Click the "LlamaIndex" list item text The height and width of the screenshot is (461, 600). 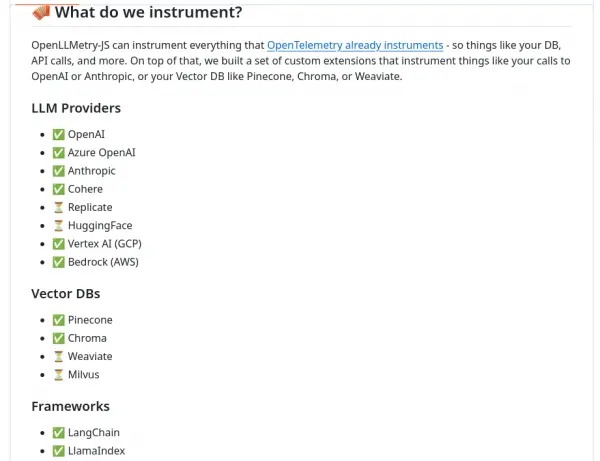[x=96, y=451]
